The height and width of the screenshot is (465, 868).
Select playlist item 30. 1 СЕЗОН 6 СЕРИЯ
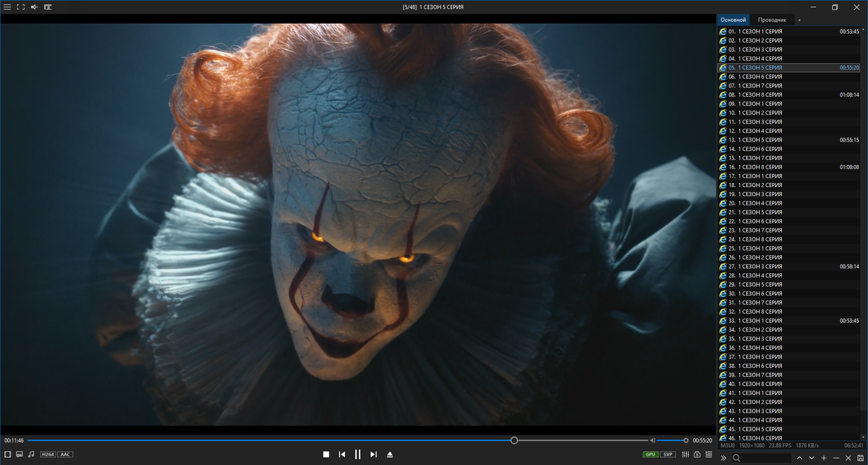(x=789, y=294)
